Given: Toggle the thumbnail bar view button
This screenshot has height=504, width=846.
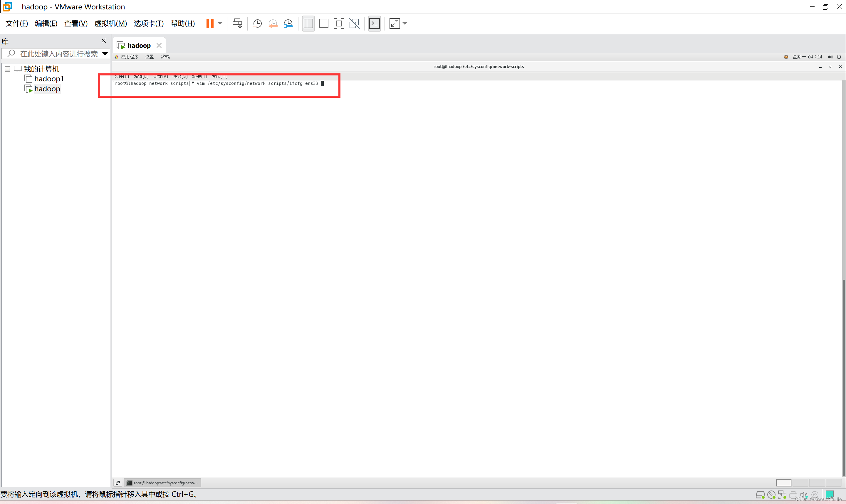Looking at the screenshot, I should point(323,23).
